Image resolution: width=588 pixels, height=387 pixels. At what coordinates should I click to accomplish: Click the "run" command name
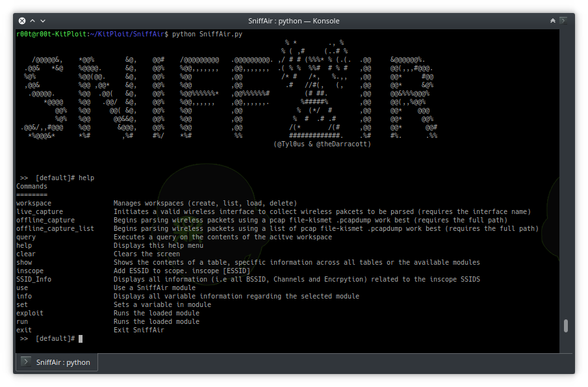[x=22, y=322]
